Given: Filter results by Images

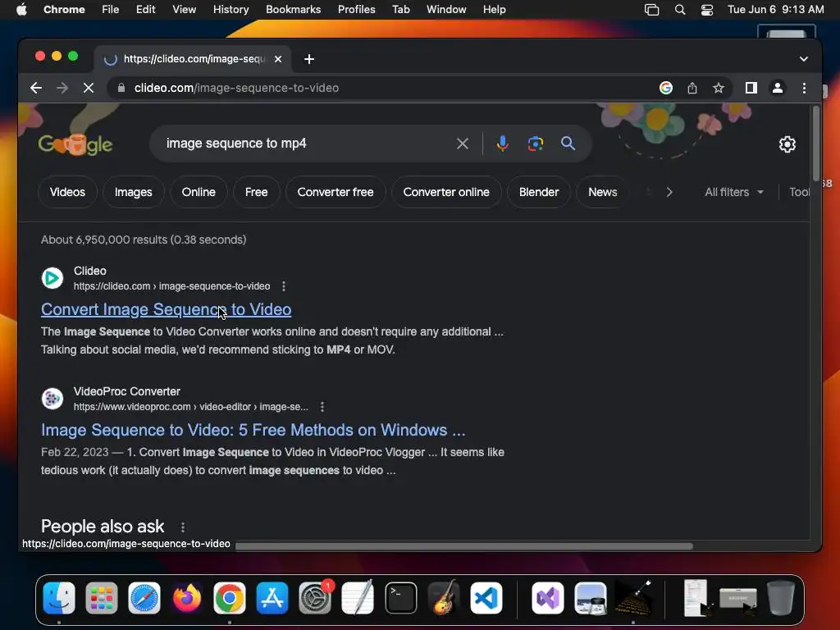Looking at the screenshot, I should 134,192.
